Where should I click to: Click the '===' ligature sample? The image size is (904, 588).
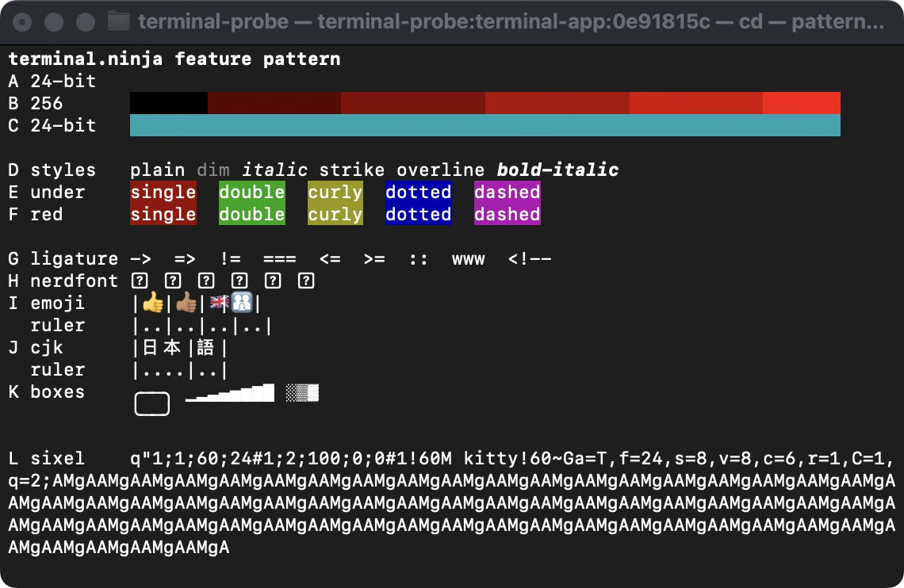(280, 258)
